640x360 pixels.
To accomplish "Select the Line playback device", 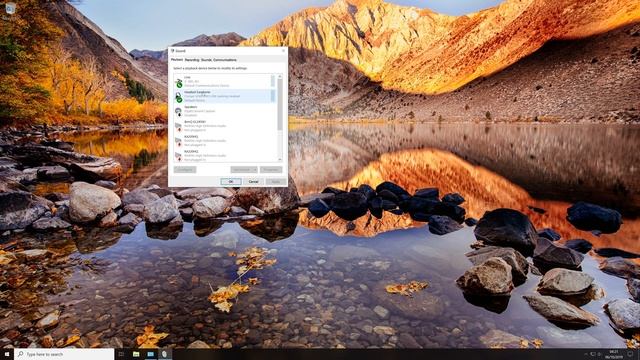I will tap(224, 81).
